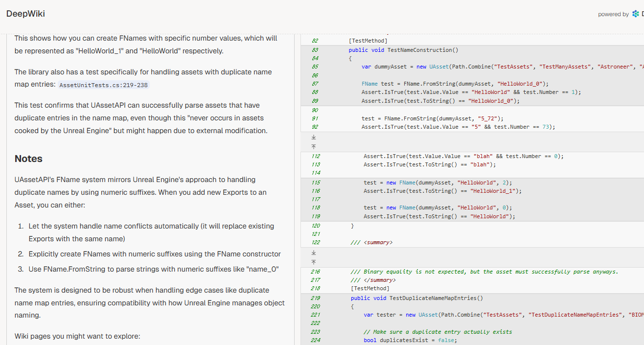
Task: Click line number 216 in the gutter
Action: (315, 272)
